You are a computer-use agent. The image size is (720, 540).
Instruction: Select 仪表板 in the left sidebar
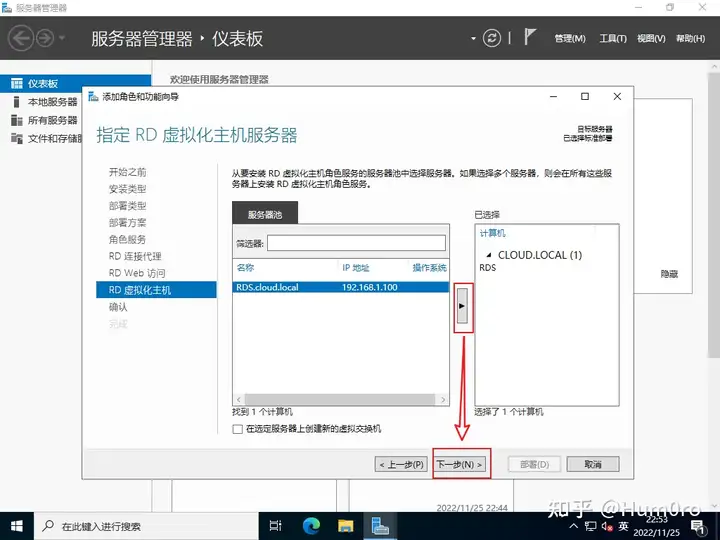pos(75,84)
